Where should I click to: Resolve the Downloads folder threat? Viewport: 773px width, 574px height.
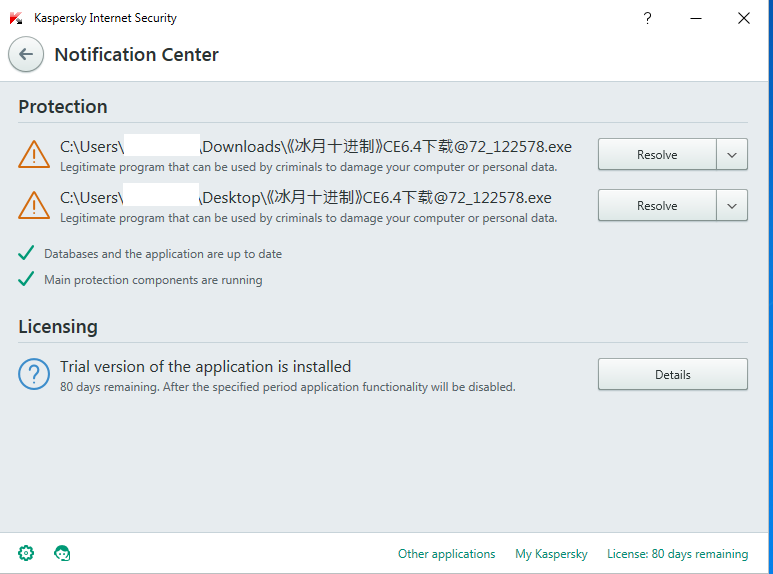(x=657, y=154)
